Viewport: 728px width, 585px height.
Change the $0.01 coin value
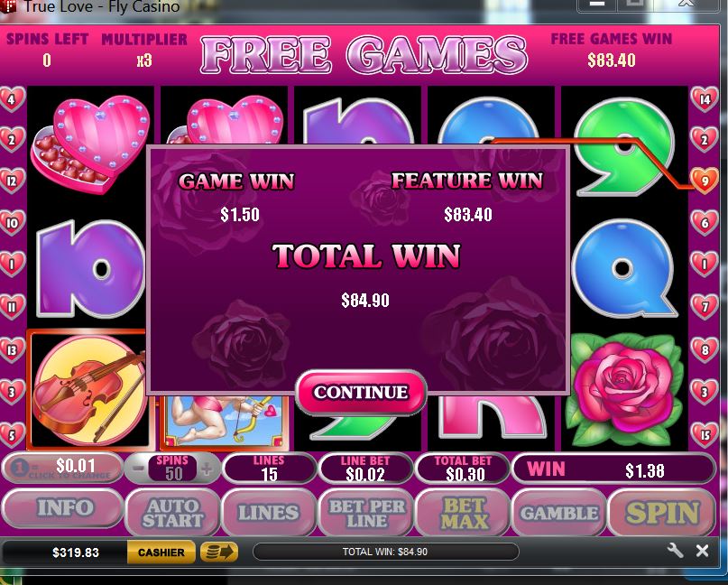point(62,468)
